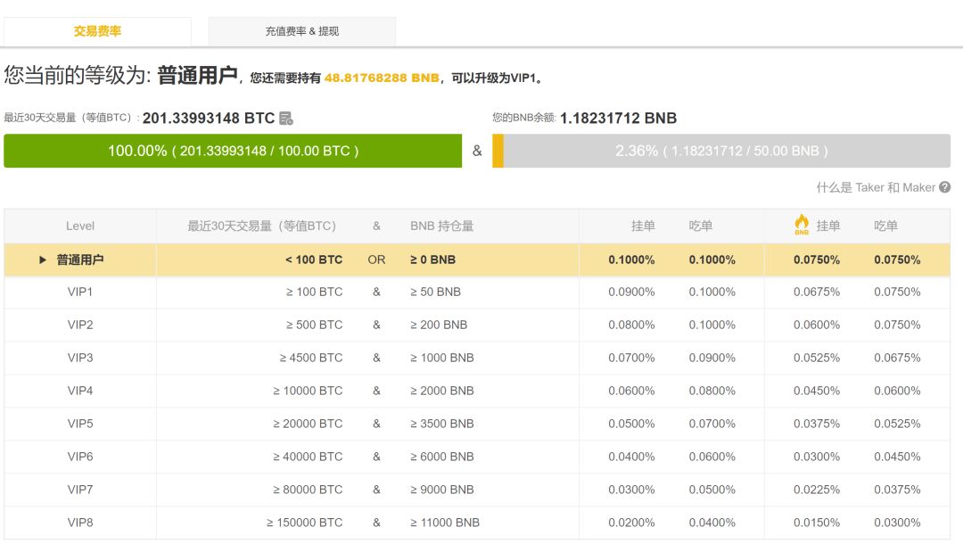
Task: Click the 您的BNB余额 label
Action: click(x=523, y=118)
